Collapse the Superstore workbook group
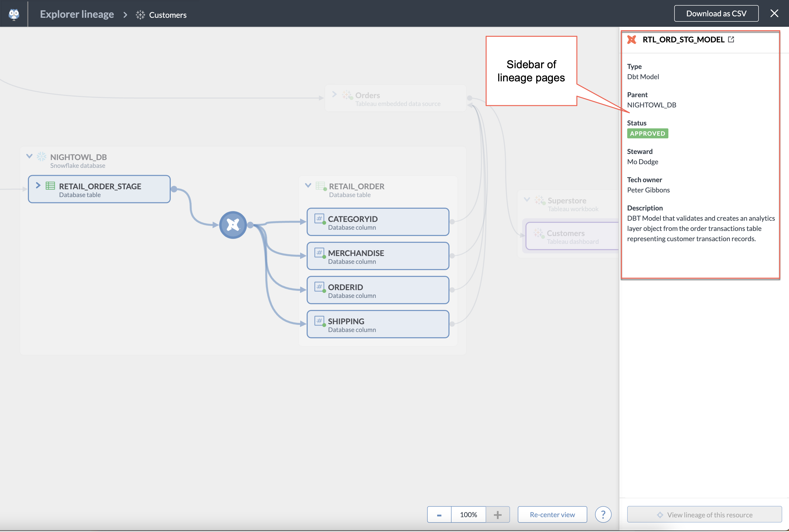The width and height of the screenshot is (789, 532). point(527,199)
